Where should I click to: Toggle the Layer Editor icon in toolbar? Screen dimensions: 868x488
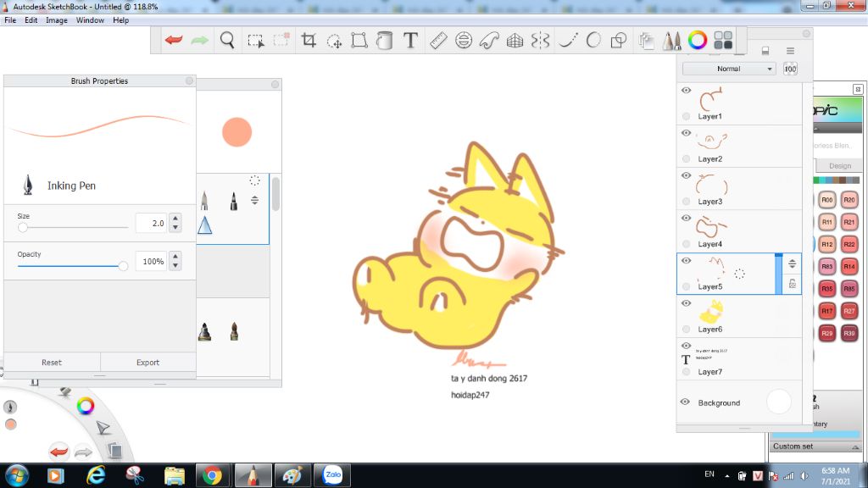646,41
